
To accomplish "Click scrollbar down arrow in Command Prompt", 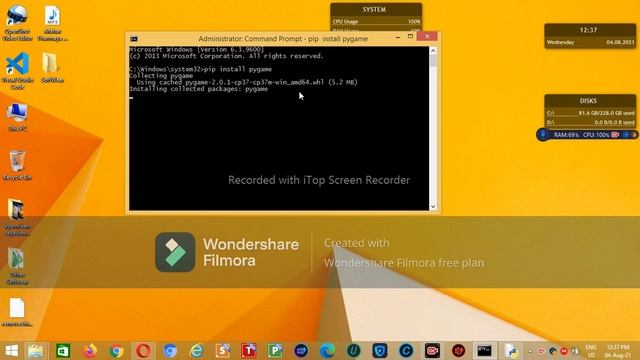I will coord(433,207).
